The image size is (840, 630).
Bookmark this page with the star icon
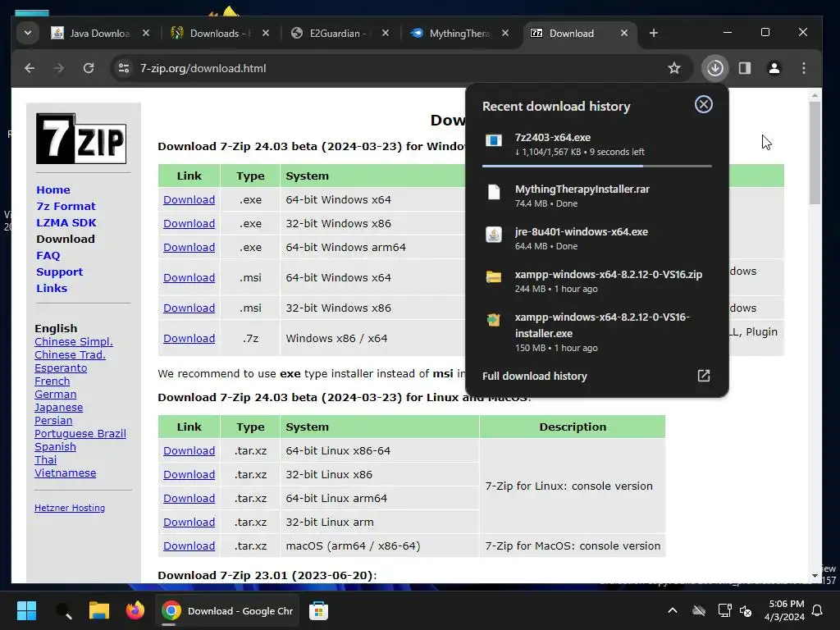[x=674, y=68]
